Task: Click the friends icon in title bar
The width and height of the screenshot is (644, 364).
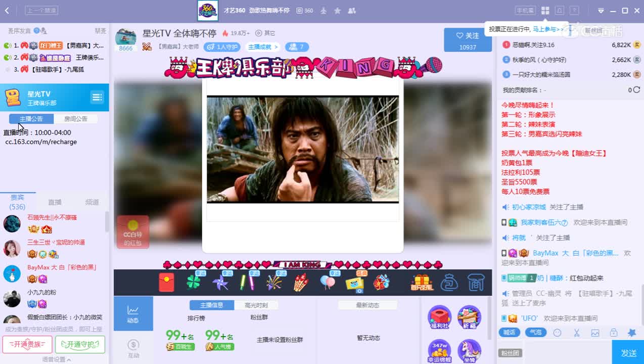Action: coord(352,11)
